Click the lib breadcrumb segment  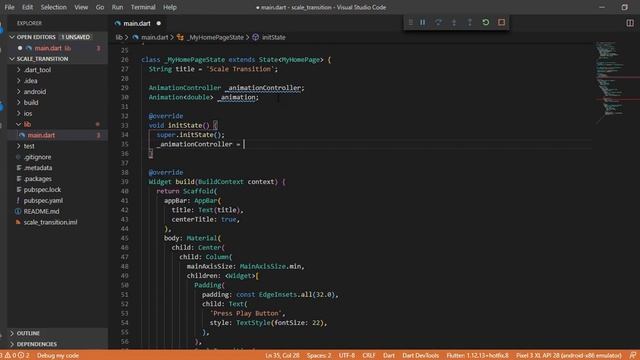tap(119, 37)
